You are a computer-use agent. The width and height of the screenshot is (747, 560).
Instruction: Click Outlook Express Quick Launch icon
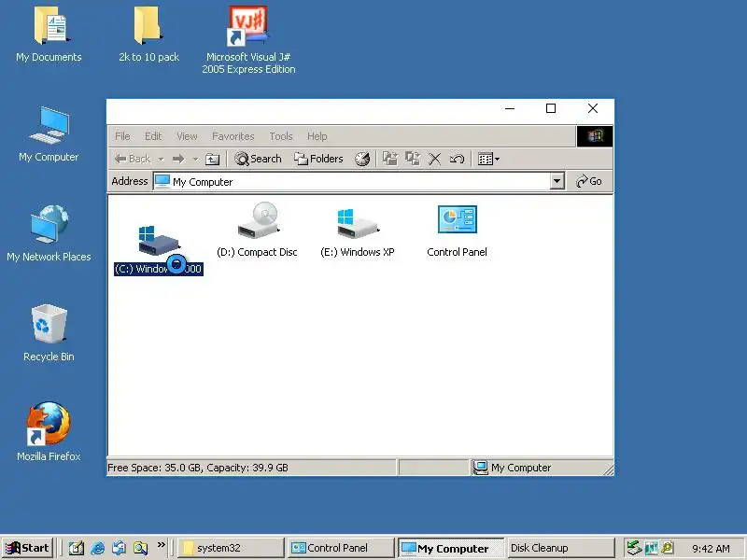pyautogui.click(x=120, y=548)
